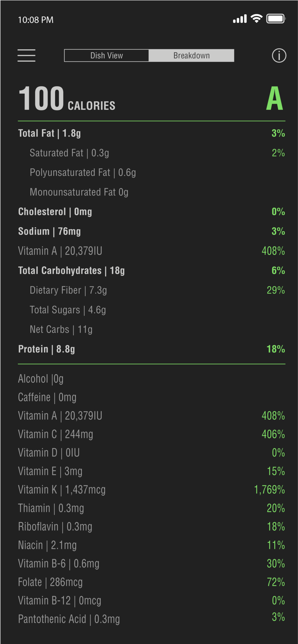This screenshot has height=644, width=298.
Task: Open the hamburger menu
Action: pos(27,55)
